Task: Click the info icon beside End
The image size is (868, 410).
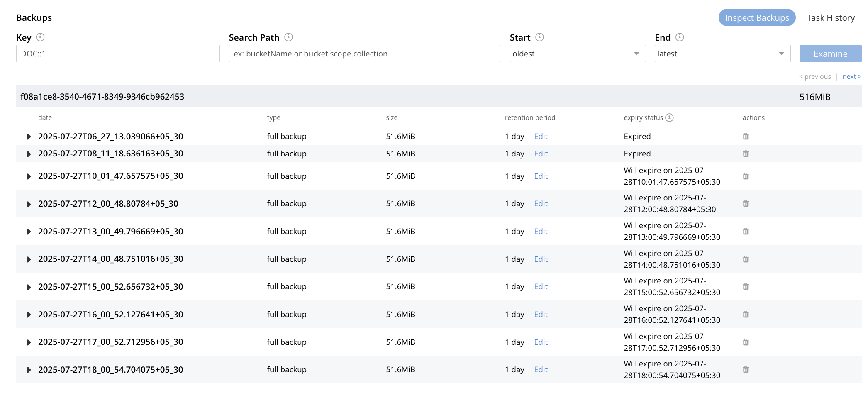Action: click(x=680, y=37)
